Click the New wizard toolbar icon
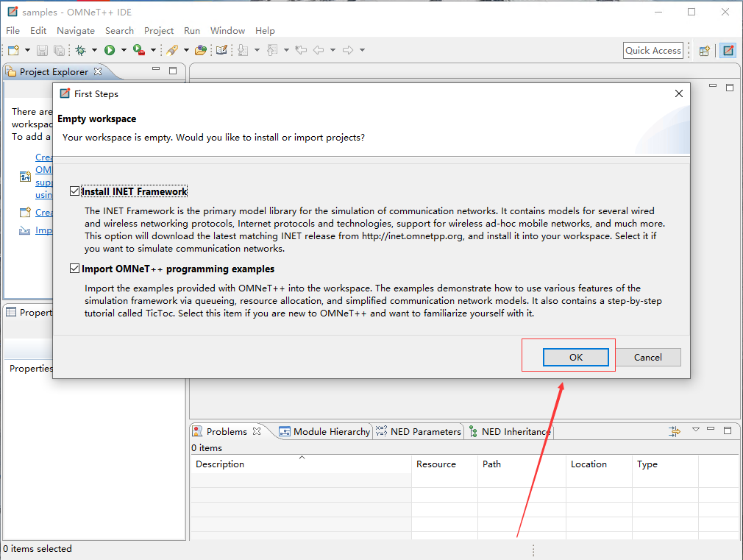The height and width of the screenshot is (560, 743). (x=14, y=50)
